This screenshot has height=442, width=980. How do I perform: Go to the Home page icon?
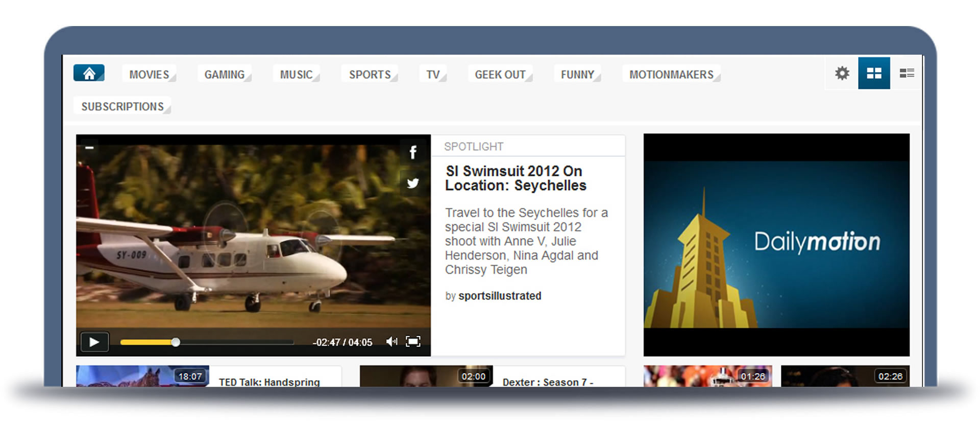pyautogui.click(x=89, y=73)
